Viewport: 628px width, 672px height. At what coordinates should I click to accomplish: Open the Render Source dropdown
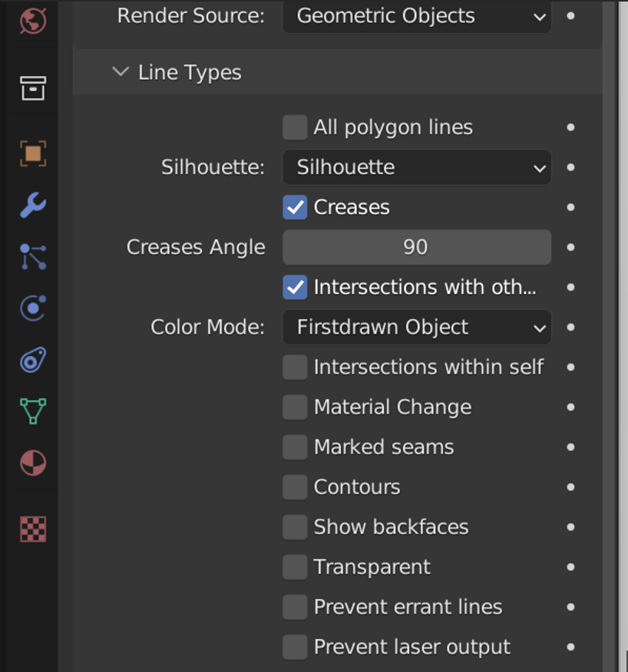tap(416, 16)
